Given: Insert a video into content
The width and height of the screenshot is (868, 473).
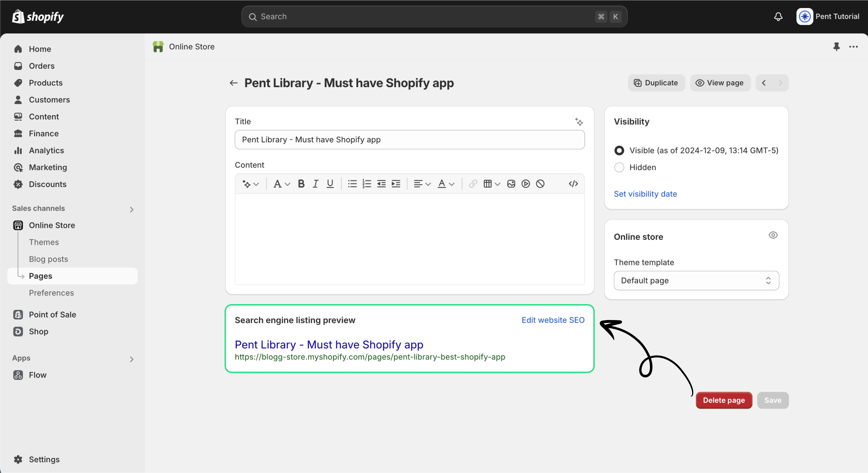Looking at the screenshot, I should (526, 184).
